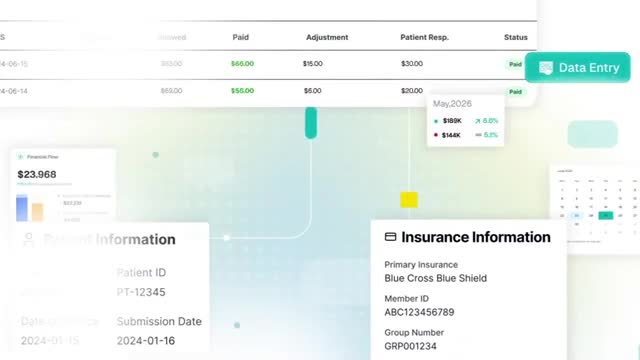Viewport: 640px width, 360px height.
Task: Select the Status column header
Action: tap(516, 37)
